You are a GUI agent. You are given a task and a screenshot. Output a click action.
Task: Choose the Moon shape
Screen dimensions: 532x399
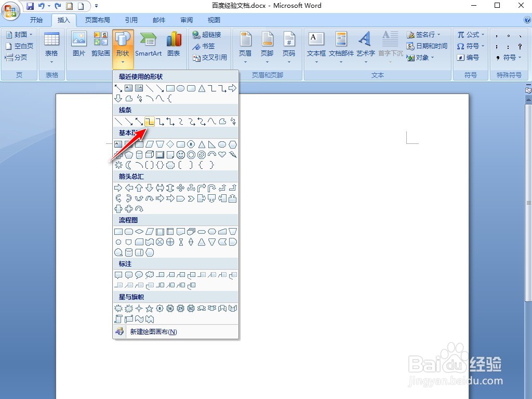[129, 165]
